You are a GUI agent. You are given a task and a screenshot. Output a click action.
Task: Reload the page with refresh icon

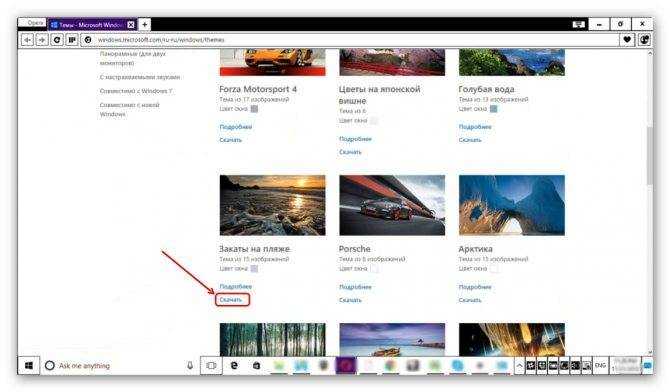57,40
